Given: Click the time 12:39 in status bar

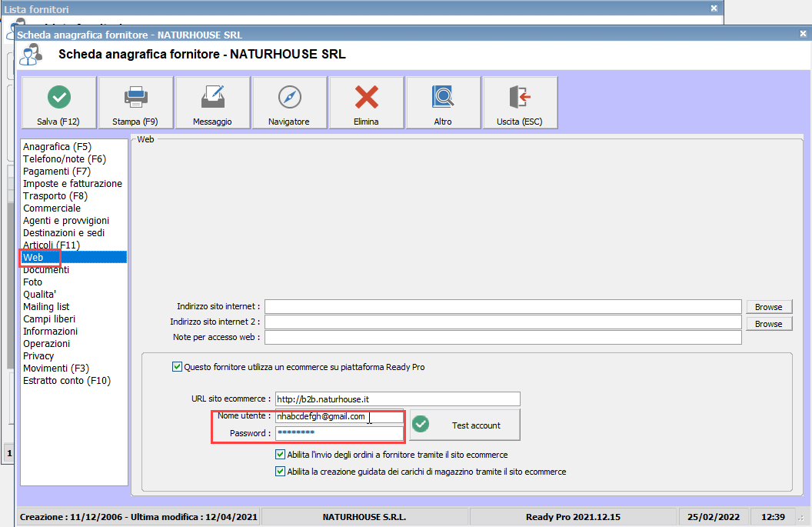Looking at the screenshot, I should point(773,517).
